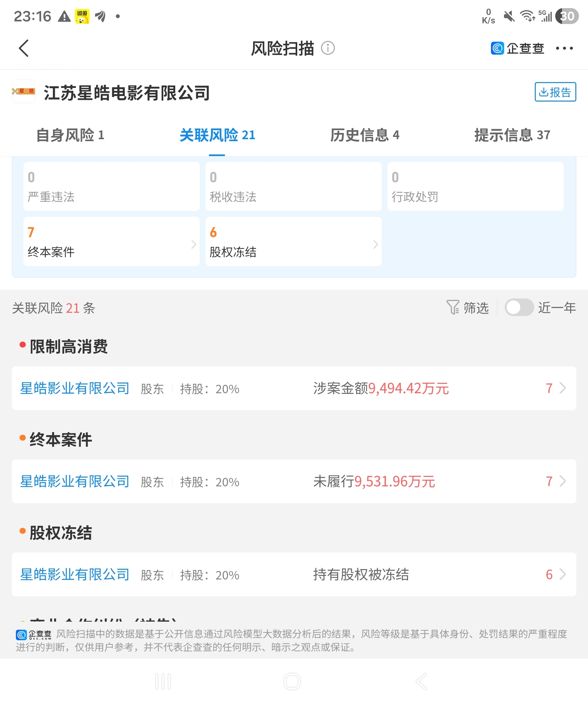Expand chevron on 终本案件 summary card

click(194, 244)
